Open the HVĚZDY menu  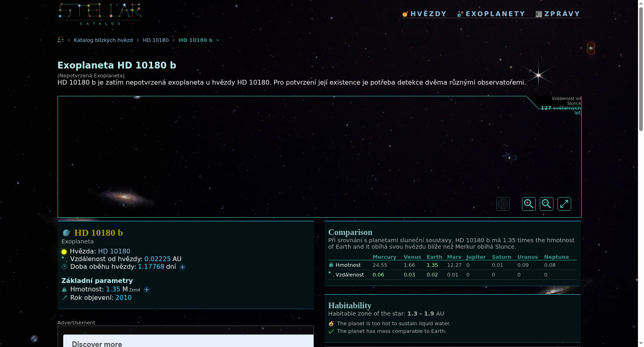coord(424,14)
